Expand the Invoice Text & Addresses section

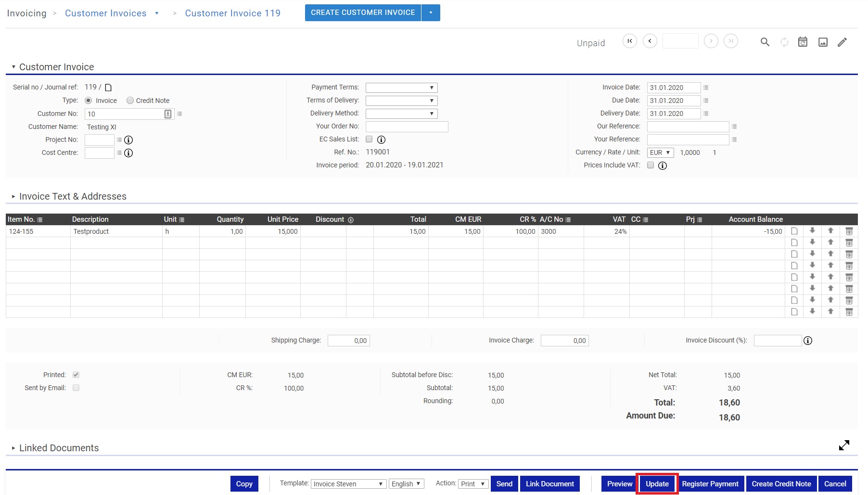[72, 196]
